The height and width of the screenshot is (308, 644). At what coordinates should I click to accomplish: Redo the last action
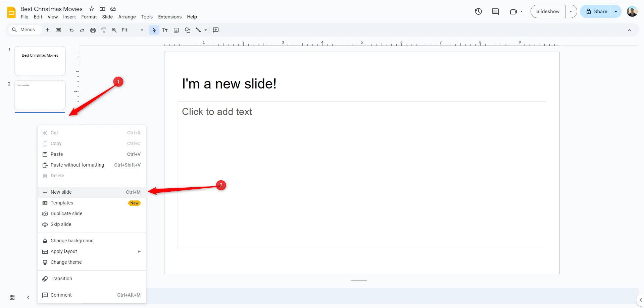pos(82,30)
